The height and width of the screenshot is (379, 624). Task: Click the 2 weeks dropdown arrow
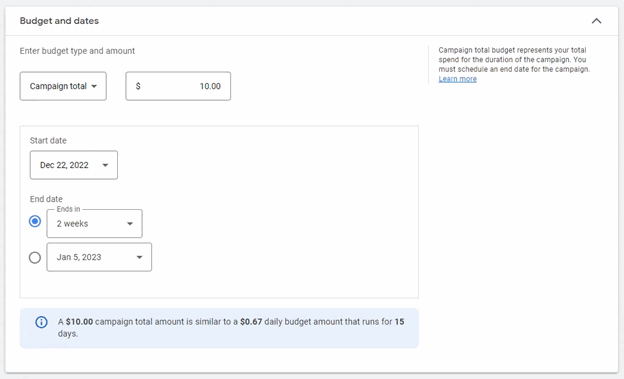(130, 224)
